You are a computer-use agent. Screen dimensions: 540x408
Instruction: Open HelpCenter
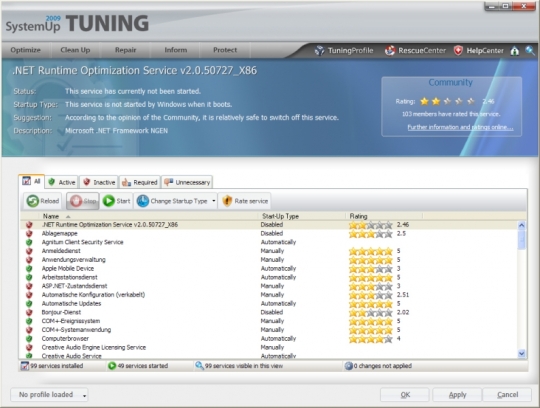[479, 51]
